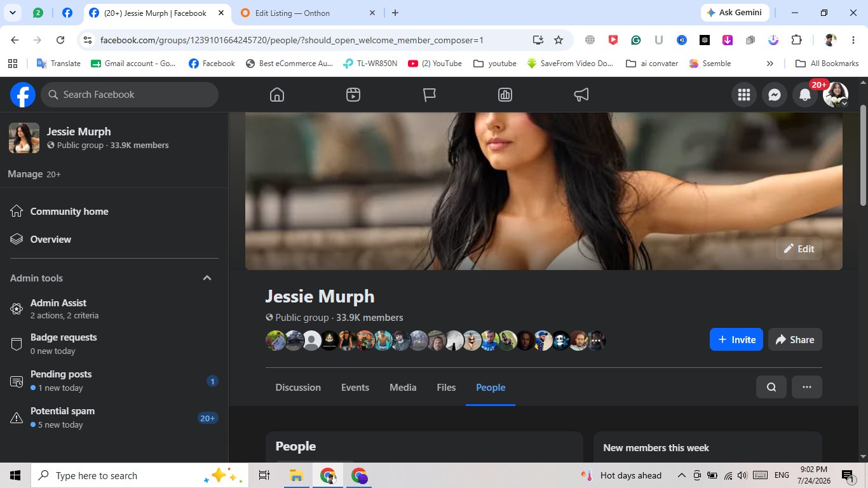Open the Chrome three-dot menu
Viewport: 868px width, 488px height.
(853, 39)
